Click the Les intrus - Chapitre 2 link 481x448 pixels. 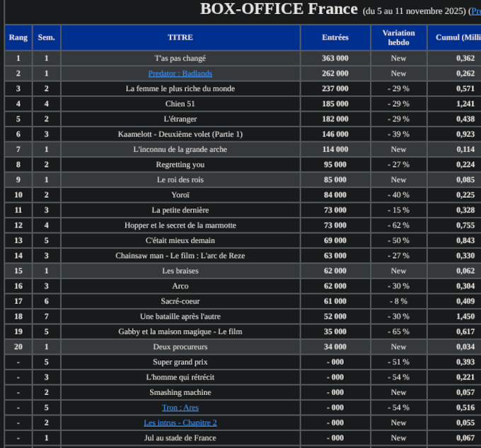point(180,423)
